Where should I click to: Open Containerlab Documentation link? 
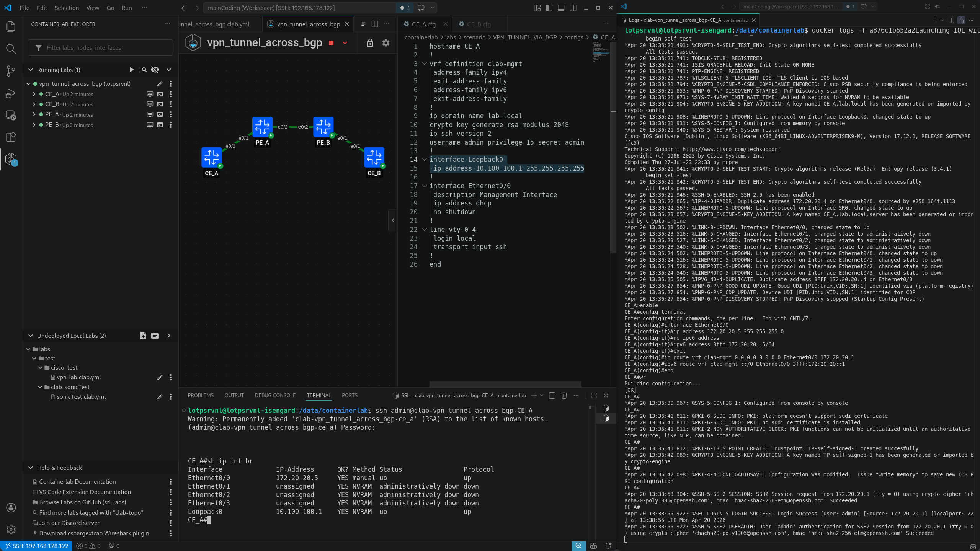(x=77, y=482)
